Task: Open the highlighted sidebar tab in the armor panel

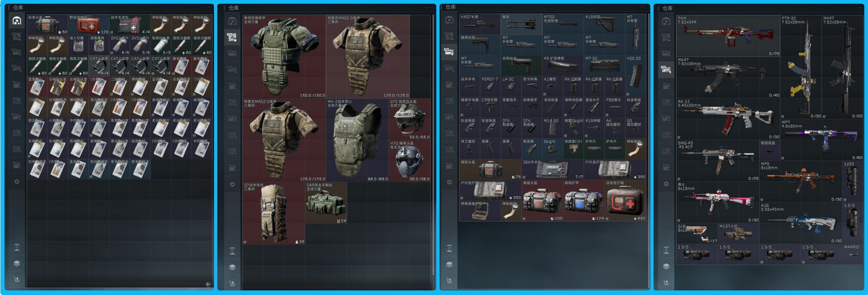Action: (x=232, y=37)
